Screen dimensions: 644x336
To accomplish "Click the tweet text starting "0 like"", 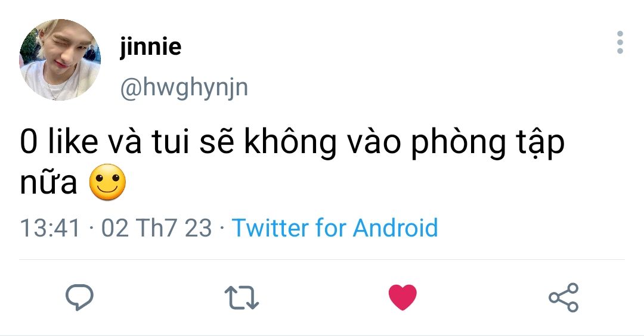I will pos(292,162).
